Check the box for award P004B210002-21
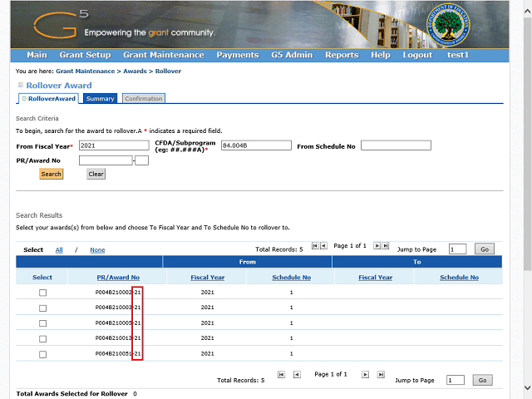 pyautogui.click(x=42, y=293)
